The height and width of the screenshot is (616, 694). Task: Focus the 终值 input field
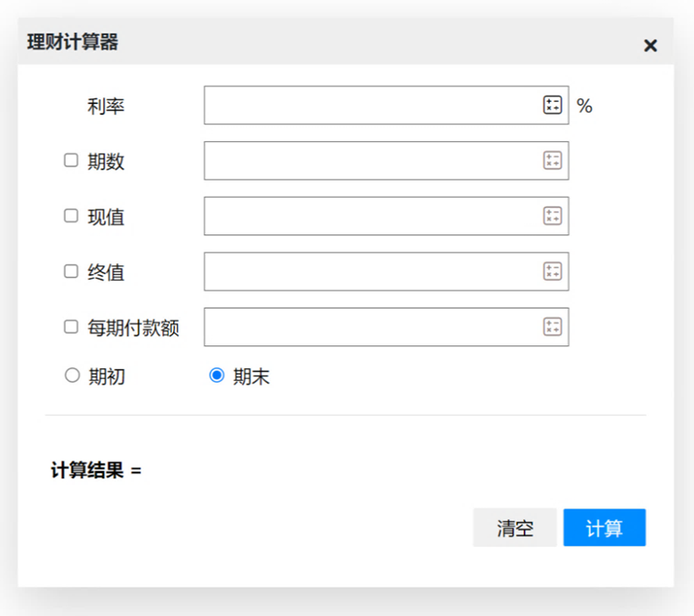387,272
